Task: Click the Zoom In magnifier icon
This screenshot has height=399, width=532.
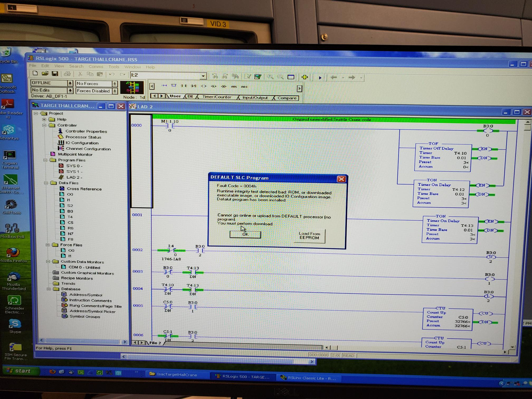Action: [x=270, y=77]
